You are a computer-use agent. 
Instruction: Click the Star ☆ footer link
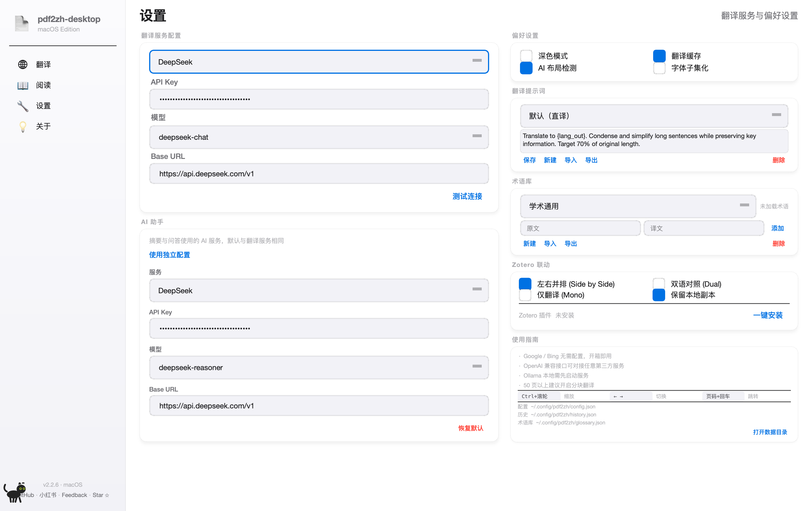[x=101, y=495]
